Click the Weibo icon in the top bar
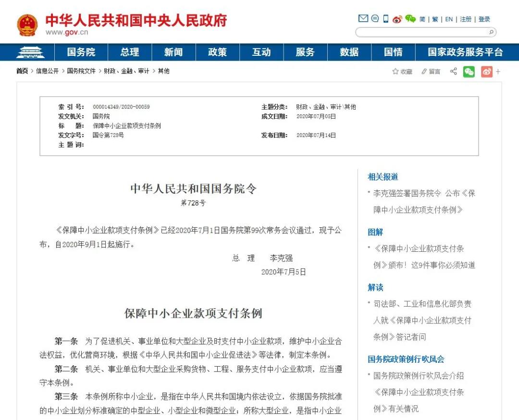Image resolution: width=519 pixels, height=420 pixels. tap(397, 19)
